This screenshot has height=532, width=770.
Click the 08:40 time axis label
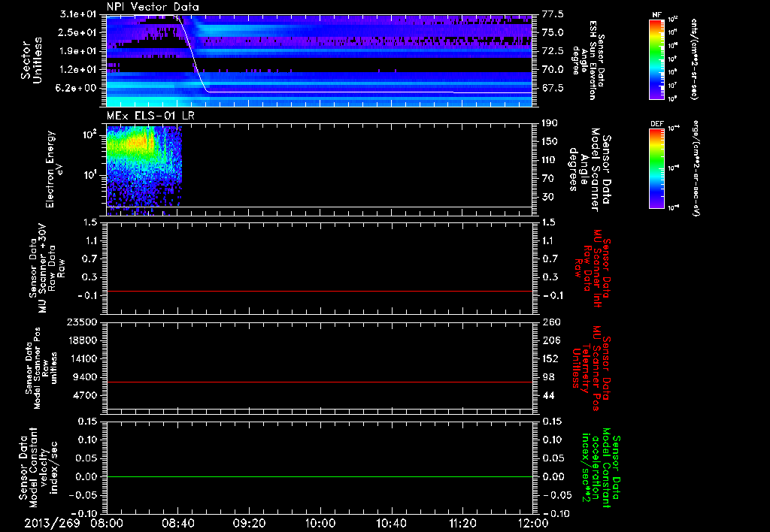coord(178,522)
